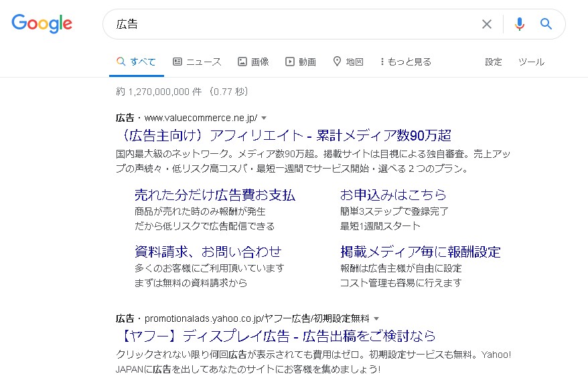Open the アフィリエイト 累計メディア数90万超 ad title
The height and width of the screenshot is (386, 588).
click(x=286, y=135)
